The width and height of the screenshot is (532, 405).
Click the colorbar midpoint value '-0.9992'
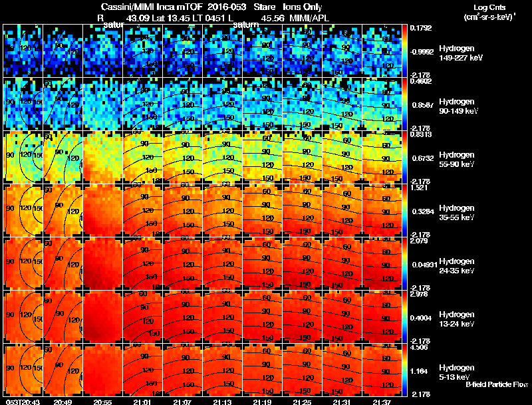coord(422,52)
